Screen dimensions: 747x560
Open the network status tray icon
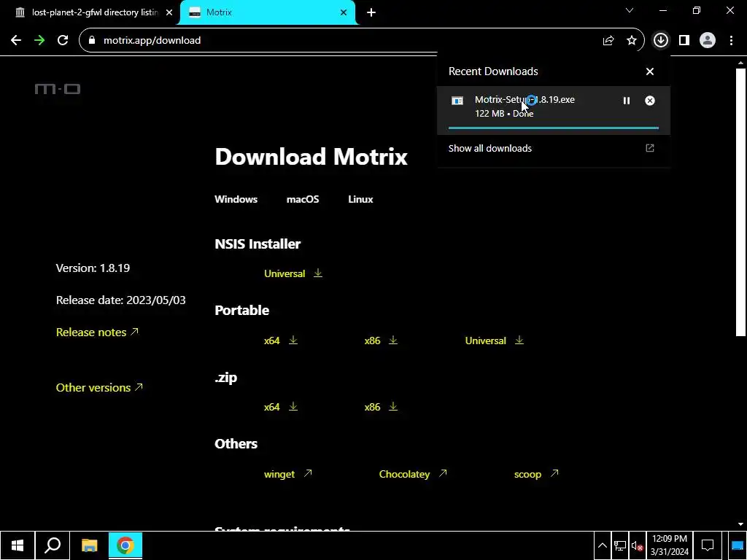(x=620, y=545)
